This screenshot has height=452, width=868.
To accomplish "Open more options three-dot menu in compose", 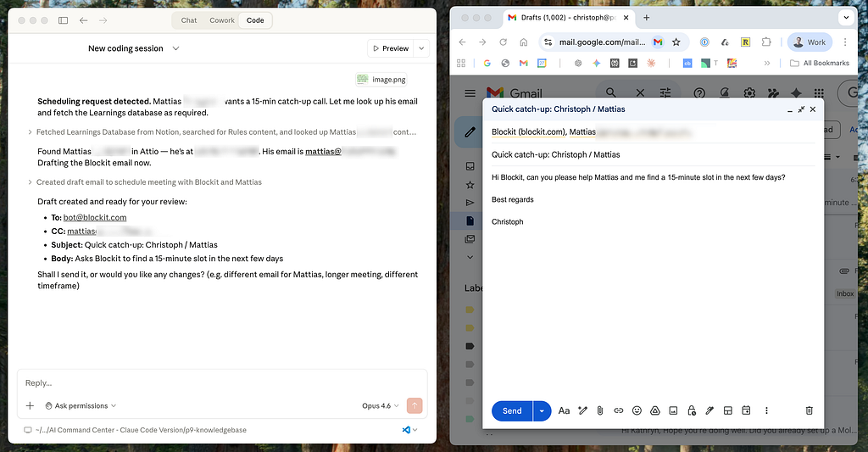I will [x=766, y=410].
